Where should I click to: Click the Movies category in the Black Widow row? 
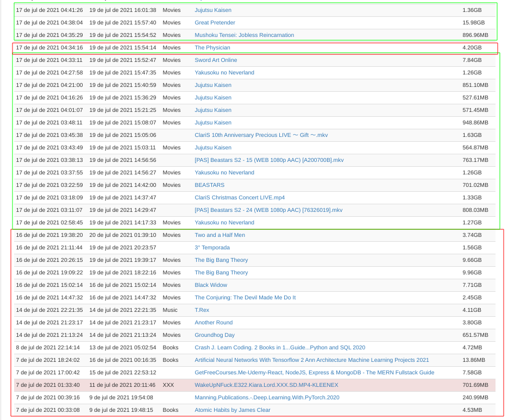(x=171, y=285)
